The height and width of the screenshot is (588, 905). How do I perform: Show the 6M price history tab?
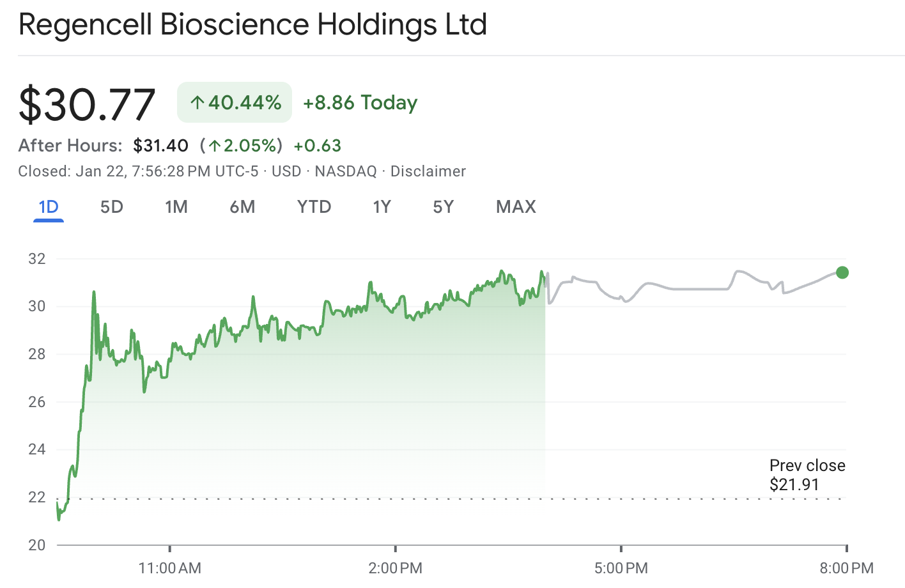point(242,207)
